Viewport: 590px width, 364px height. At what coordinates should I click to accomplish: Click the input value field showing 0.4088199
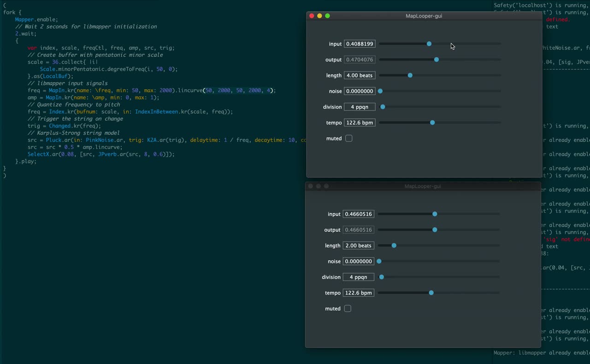point(360,44)
